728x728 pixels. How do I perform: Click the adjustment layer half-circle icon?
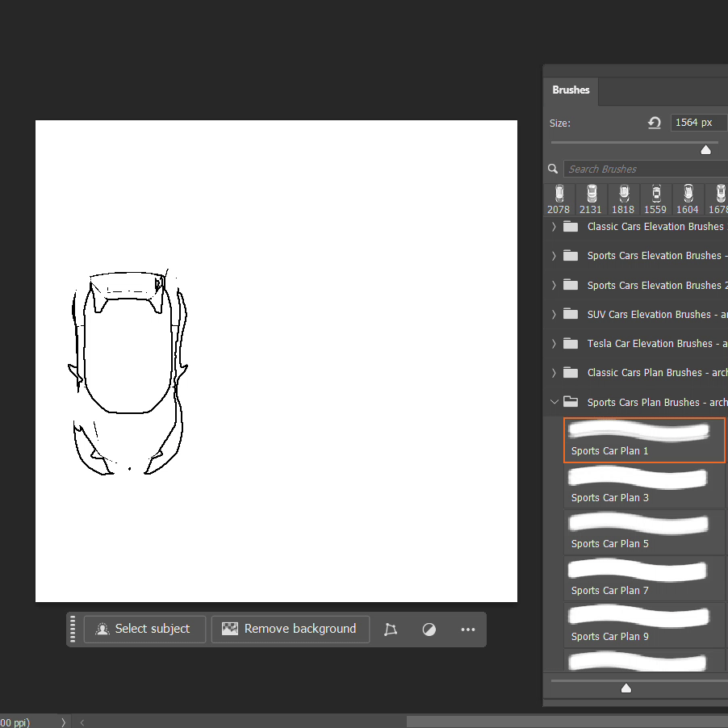(429, 630)
